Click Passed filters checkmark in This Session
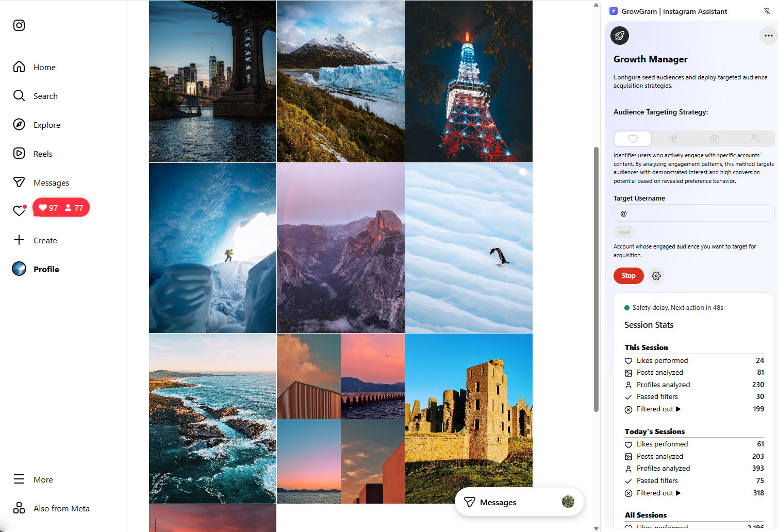The image size is (778, 532). click(628, 397)
